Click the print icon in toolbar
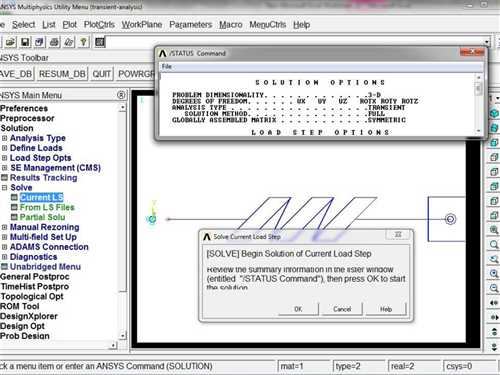Screen dimensions: 500x375 [54, 42]
